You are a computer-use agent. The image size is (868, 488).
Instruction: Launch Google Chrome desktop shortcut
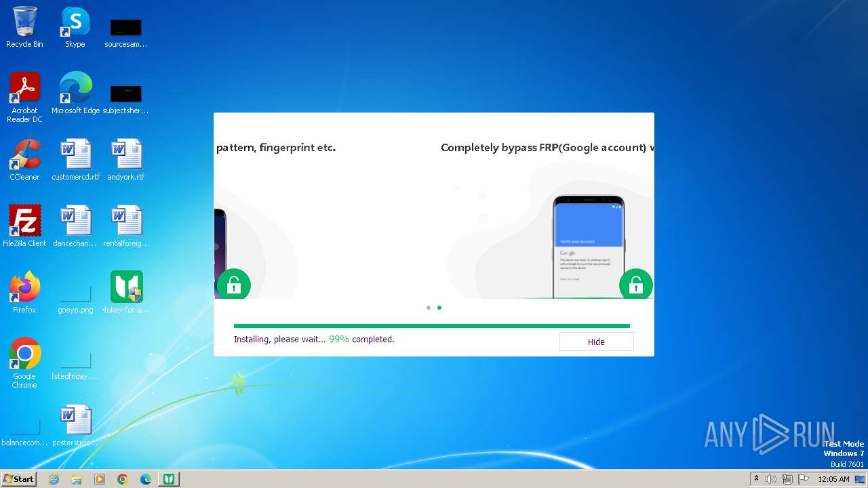[x=24, y=363]
